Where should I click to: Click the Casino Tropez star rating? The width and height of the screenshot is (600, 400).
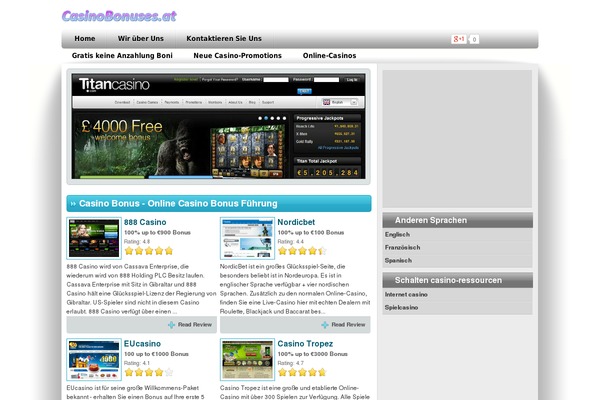coord(302,372)
